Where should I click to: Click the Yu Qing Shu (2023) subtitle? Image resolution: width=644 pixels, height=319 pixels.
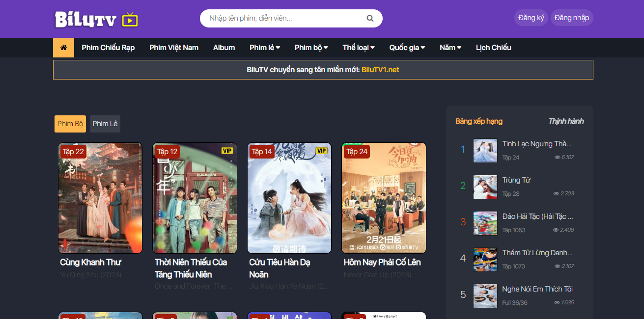(90, 275)
